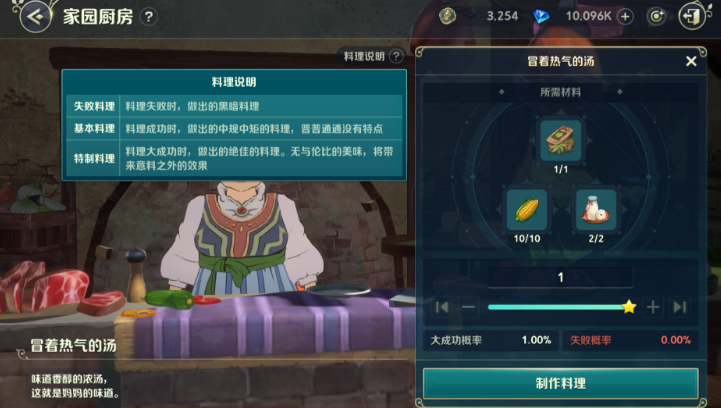
Task: Click the blue diamond currency icon
Action: (x=541, y=17)
